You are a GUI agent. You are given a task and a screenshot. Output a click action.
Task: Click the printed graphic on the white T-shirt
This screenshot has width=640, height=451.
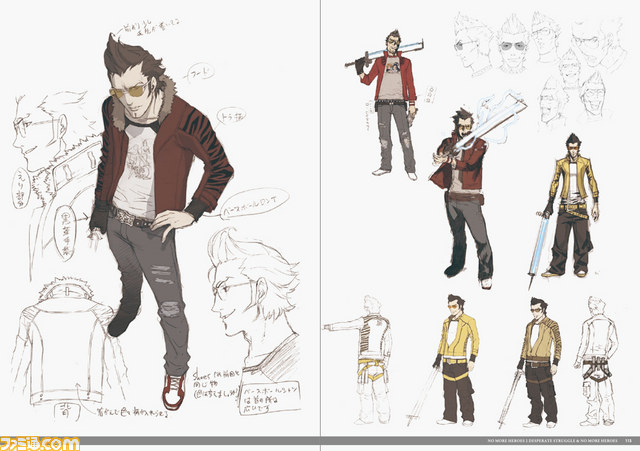(140, 161)
